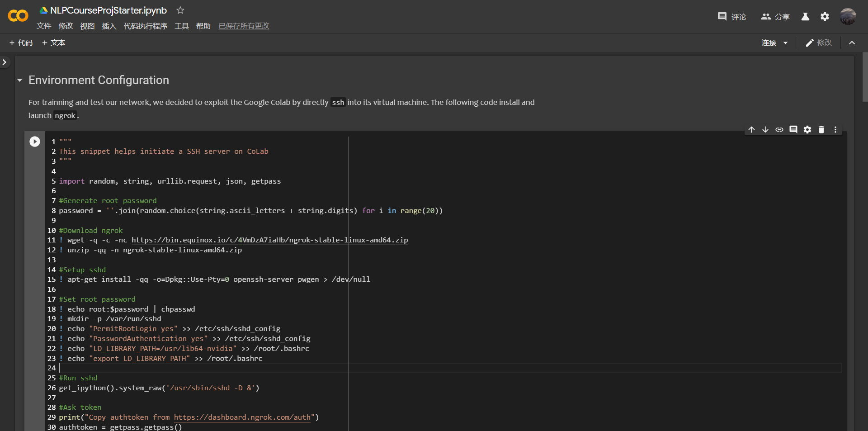
Task: Expand the left sidebar panel
Action: [x=5, y=62]
